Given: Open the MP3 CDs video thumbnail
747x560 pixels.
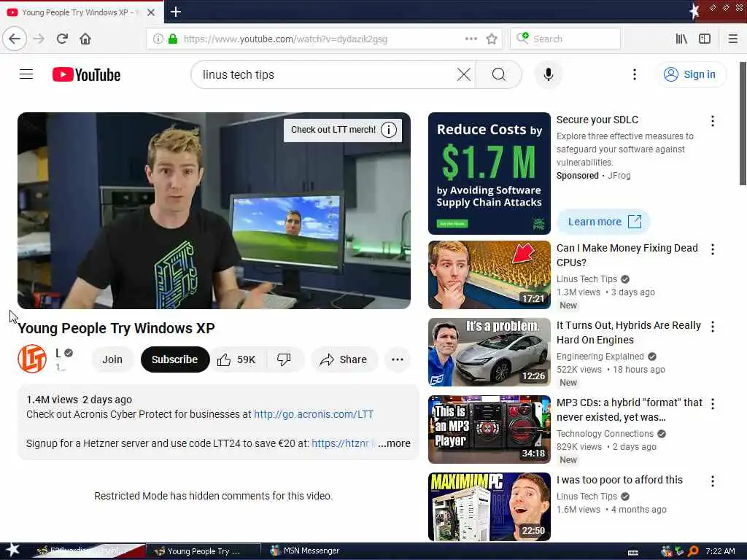Looking at the screenshot, I should coord(489,429).
